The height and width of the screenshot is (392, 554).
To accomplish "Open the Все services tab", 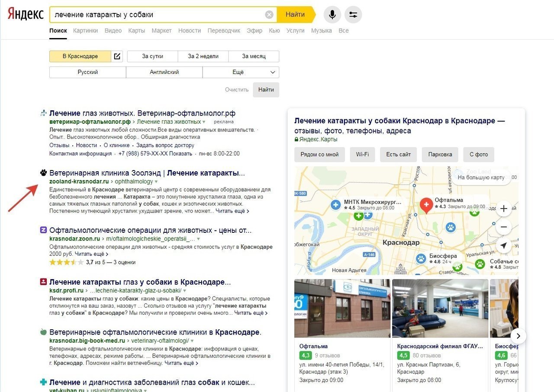I will [344, 31].
